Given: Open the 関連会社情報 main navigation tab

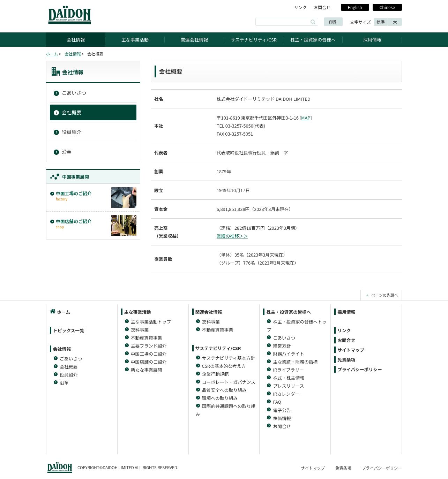Looking at the screenshot, I should point(194,40).
